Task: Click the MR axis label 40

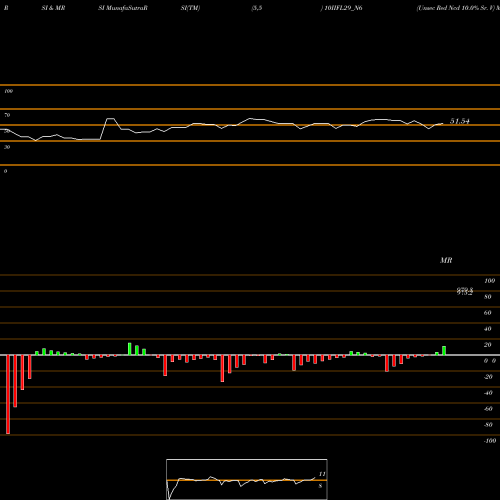Action: tap(488, 329)
